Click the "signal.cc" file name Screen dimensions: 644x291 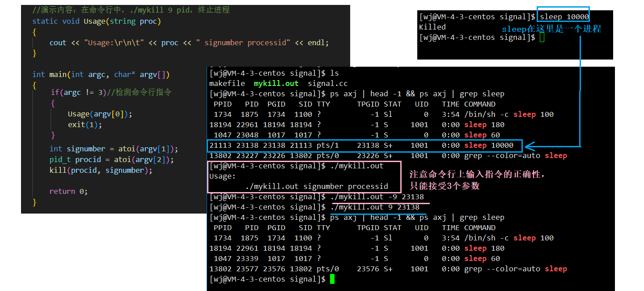pyautogui.click(x=328, y=83)
